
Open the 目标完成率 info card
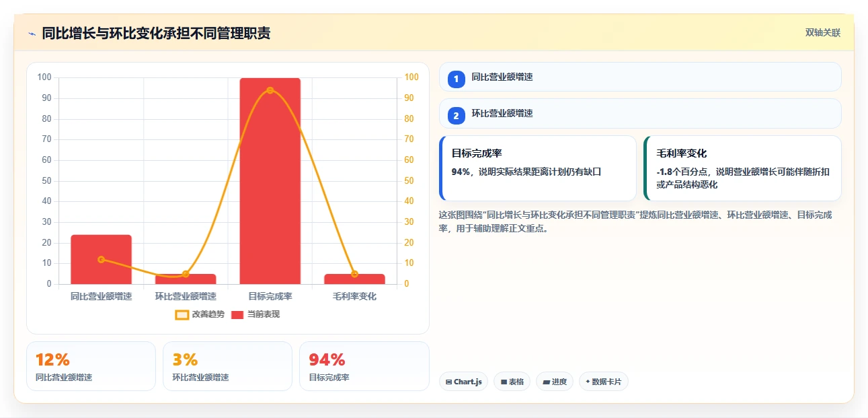point(538,168)
